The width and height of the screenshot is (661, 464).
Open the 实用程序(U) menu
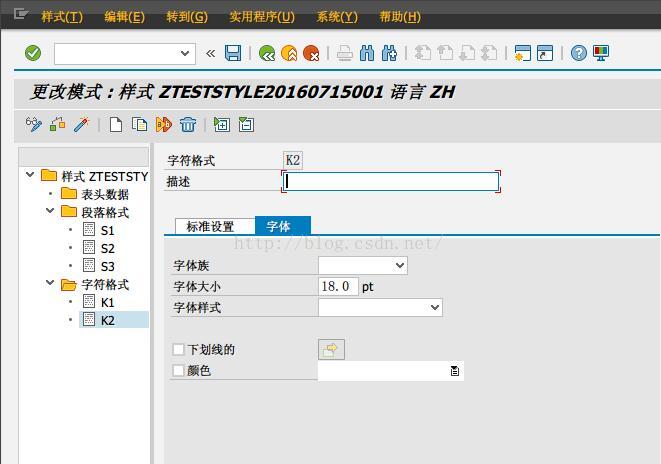tap(262, 17)
